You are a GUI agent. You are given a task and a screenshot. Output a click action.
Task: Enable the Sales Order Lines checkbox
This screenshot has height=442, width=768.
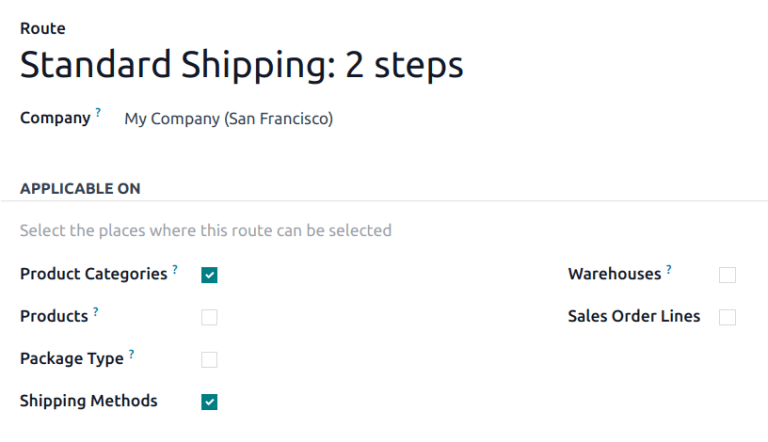coord(727,317)
